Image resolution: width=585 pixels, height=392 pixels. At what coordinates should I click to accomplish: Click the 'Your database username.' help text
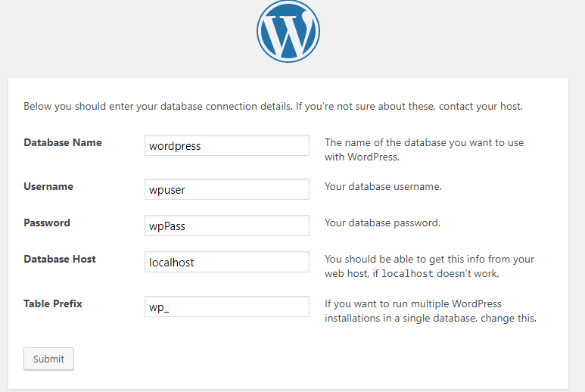coord(383,186)
